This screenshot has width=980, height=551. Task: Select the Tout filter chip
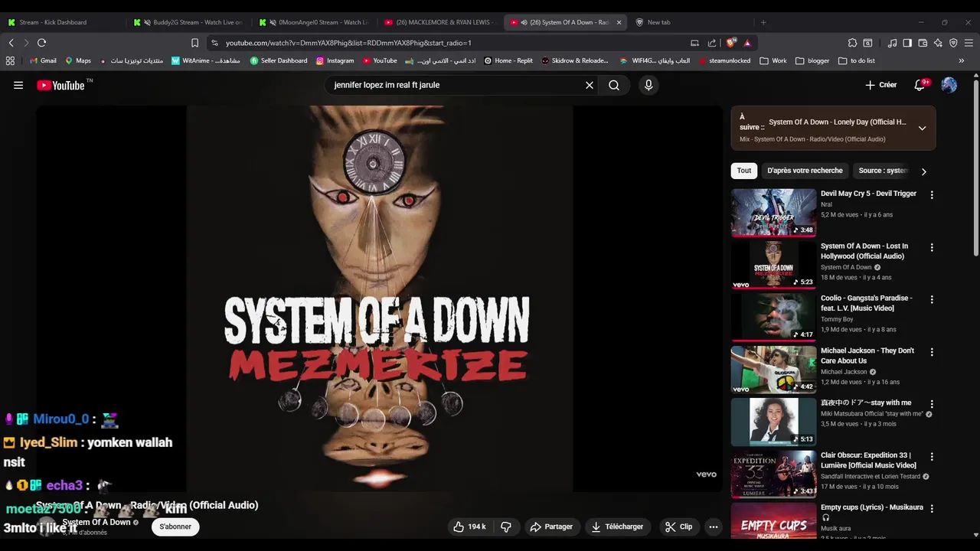(x=744, y=171)
